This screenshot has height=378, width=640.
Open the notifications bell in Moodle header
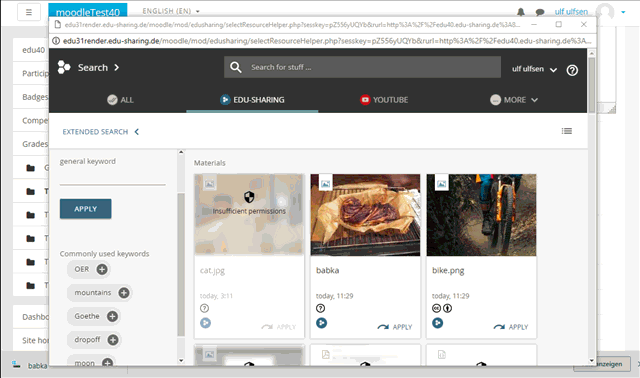[521, 12]
